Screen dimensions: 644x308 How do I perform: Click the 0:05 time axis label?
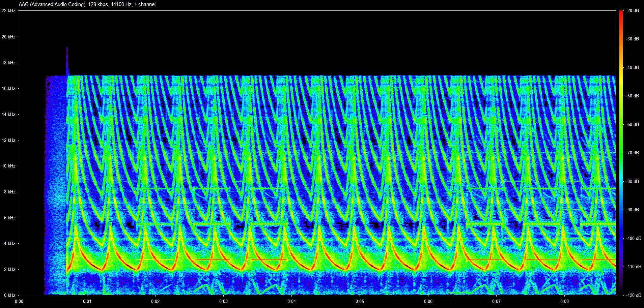360,301
